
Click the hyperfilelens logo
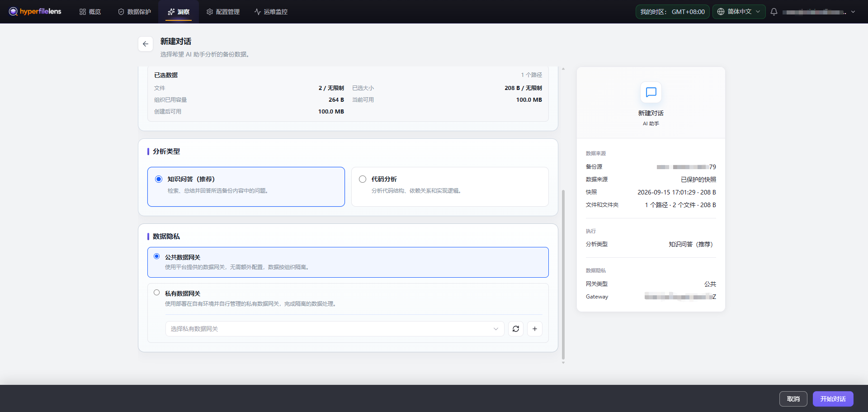coord(35,11)
